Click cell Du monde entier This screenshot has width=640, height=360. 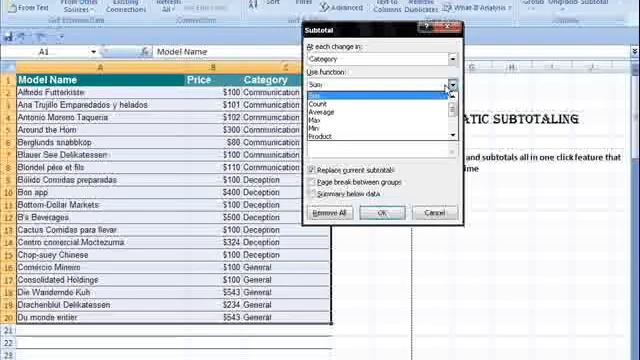point(100,317)
